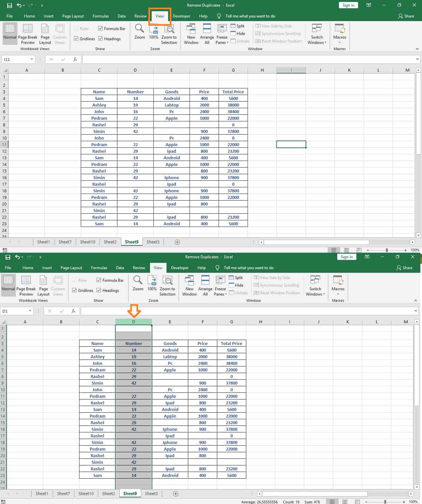Open the Name Box dropdown arrow
The width and height of the screenshot is (422, 504).
tap(32, 59)
